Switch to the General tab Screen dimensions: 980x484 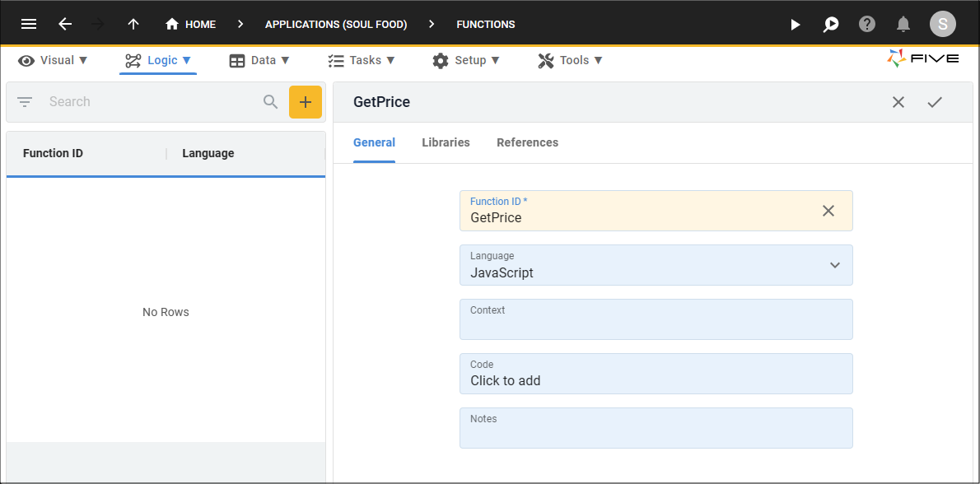[375, 142]
